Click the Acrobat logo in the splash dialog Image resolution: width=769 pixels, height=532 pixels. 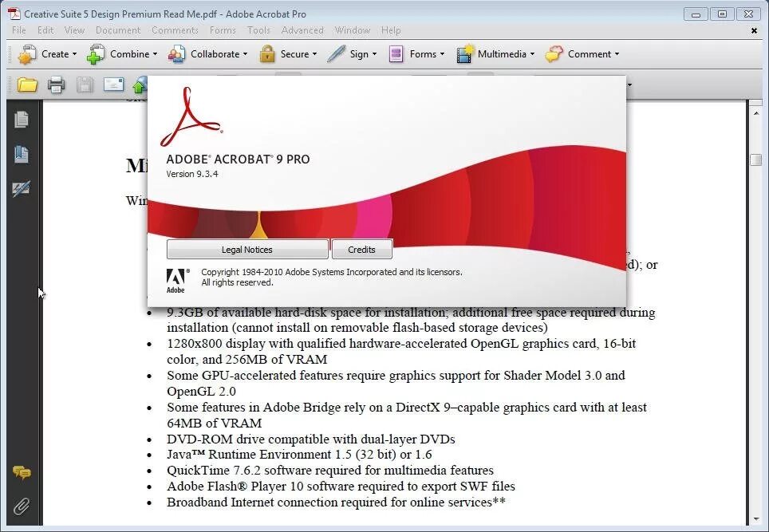click(191, 116)
